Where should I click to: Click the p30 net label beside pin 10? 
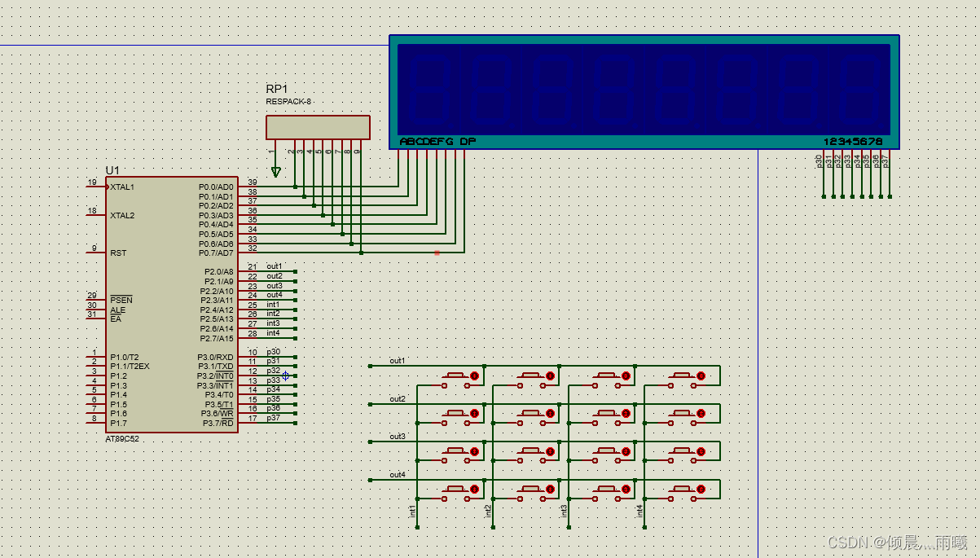(x=273, y=352)
